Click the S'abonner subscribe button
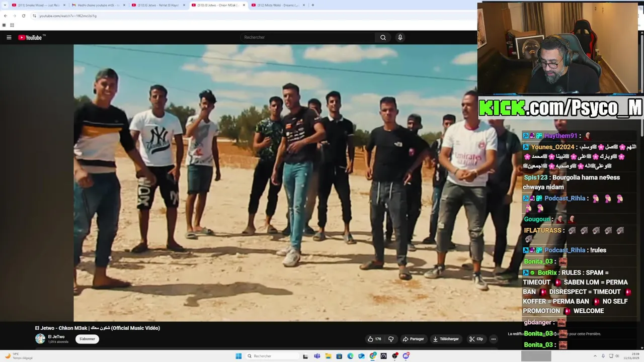 point(87,339)
